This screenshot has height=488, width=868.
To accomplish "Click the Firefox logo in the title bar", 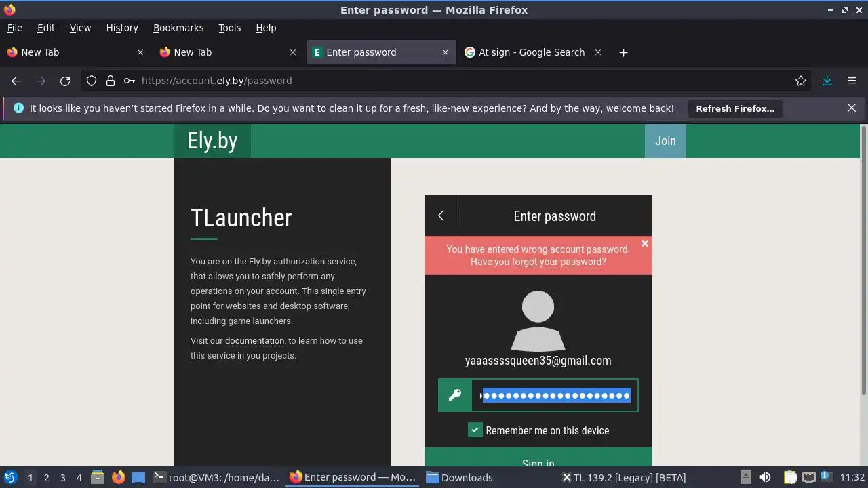I will [x=9, y=10].
